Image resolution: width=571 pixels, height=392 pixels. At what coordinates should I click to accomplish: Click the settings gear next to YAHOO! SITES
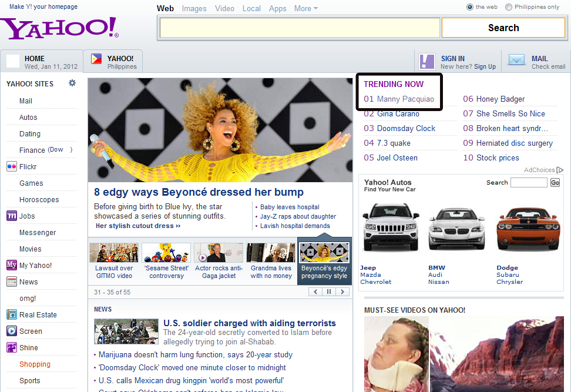(x=72, y=83)
